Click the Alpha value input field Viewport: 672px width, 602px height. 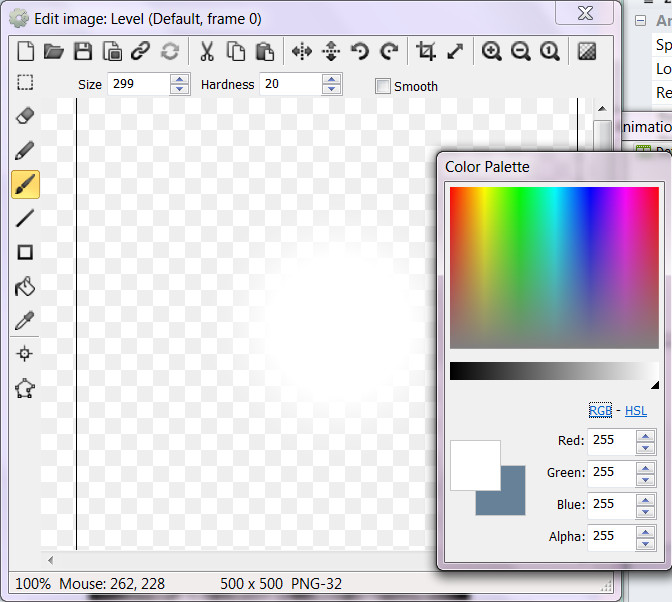click(x=612, y=536)
